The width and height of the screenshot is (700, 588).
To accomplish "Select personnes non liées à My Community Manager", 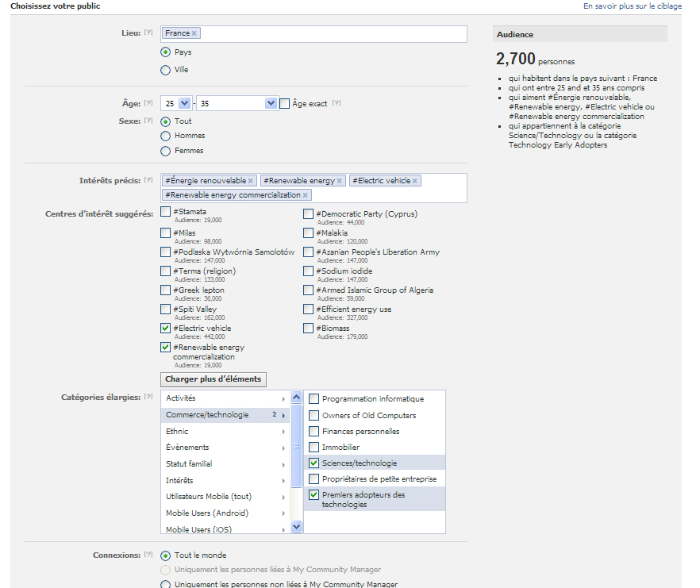I will pos(166,584).
